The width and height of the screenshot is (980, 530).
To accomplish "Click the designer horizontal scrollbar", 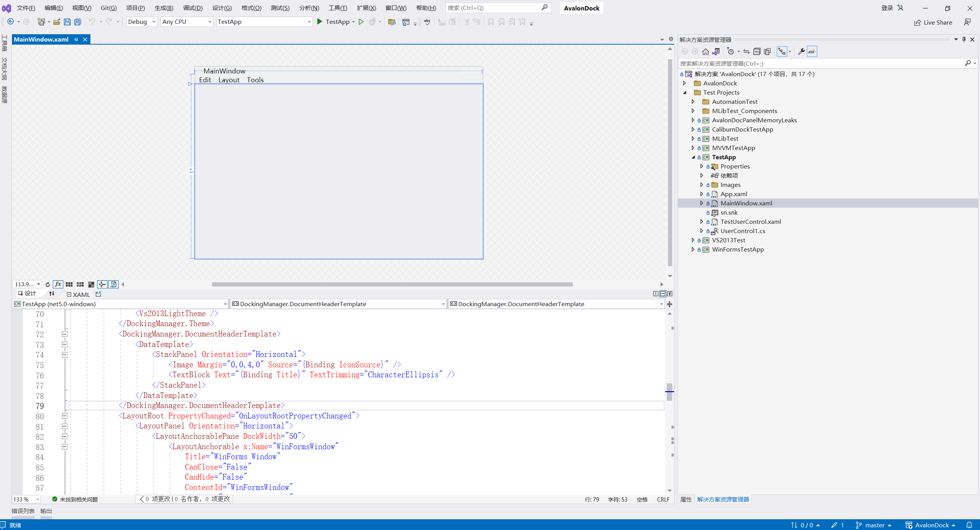I will [x=392, y=285].
